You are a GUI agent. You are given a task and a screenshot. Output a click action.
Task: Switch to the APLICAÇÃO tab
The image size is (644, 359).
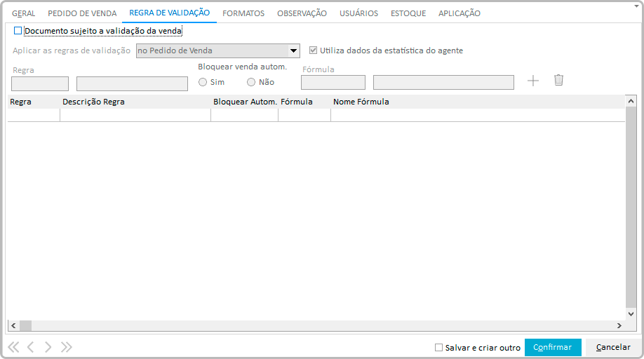click(459, 13)
